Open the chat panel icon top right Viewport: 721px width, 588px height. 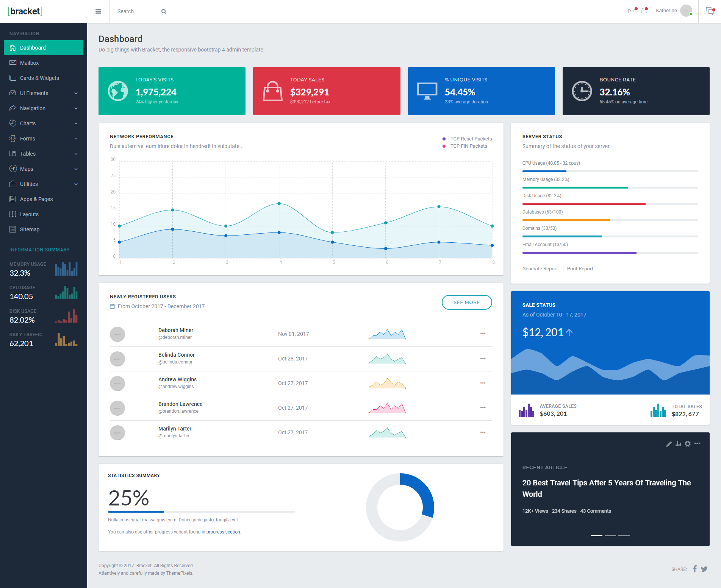710,11
